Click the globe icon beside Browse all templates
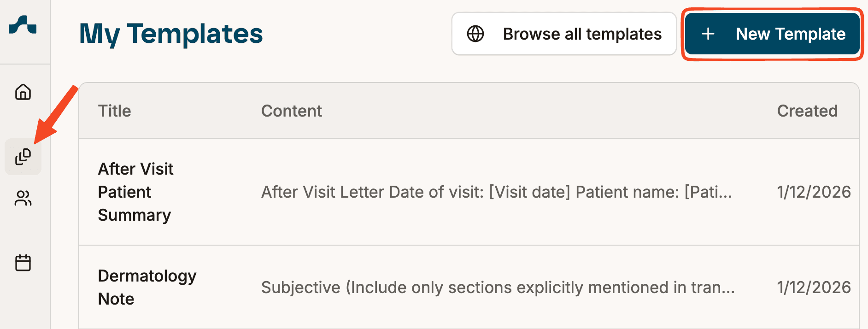The height and width of the screenshot is (329, 868). tap(475, 34)
